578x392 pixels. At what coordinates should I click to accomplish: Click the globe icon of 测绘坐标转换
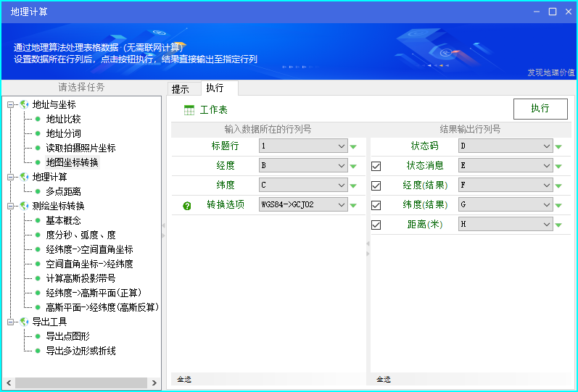(25, 206)
